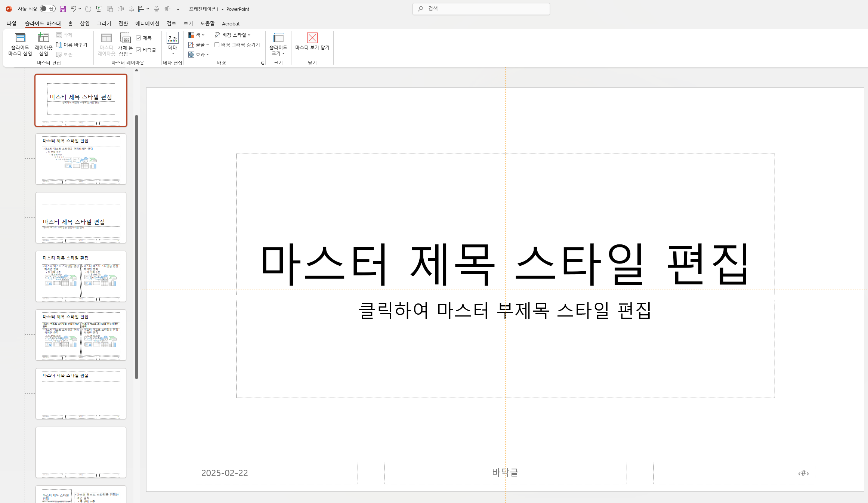The width and height of the screenshot is (868, 503).
Task: Expand the 효과 effects dropdown
Action: point(199,55)
